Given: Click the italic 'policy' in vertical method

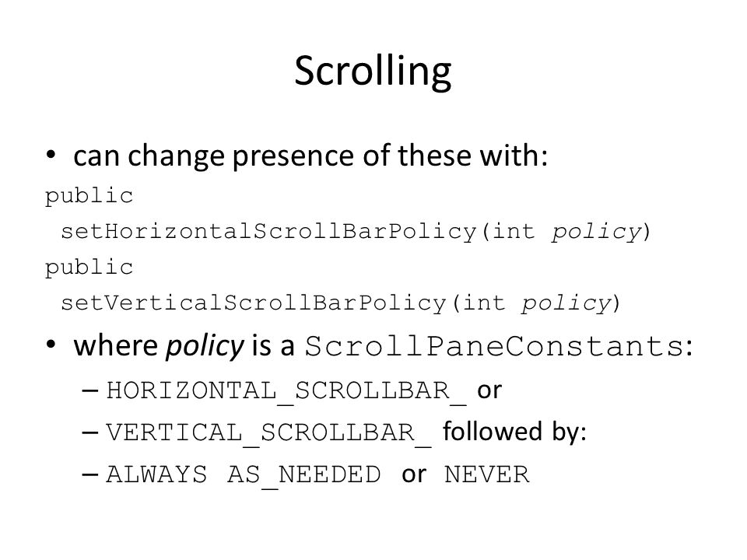Looking at the screenshot, I should point(566,304).
